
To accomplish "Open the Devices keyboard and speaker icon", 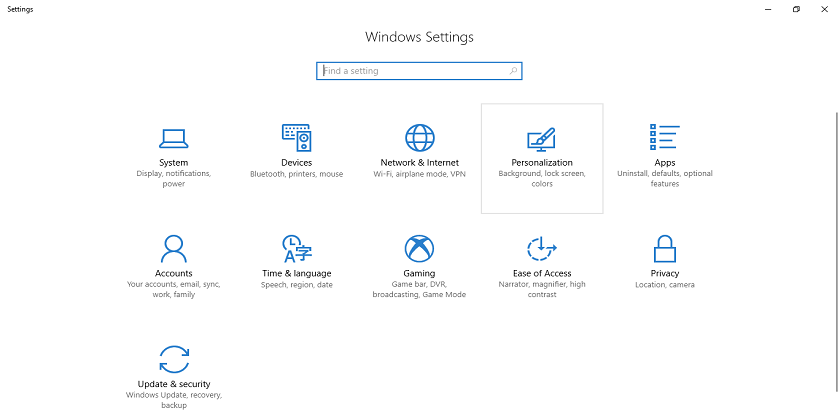I will 297,138.
